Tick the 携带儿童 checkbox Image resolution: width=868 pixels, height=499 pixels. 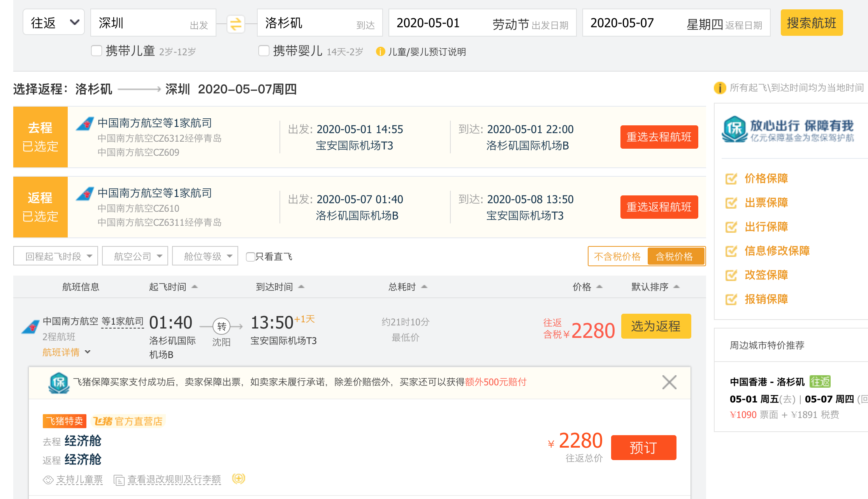(96, 51)
